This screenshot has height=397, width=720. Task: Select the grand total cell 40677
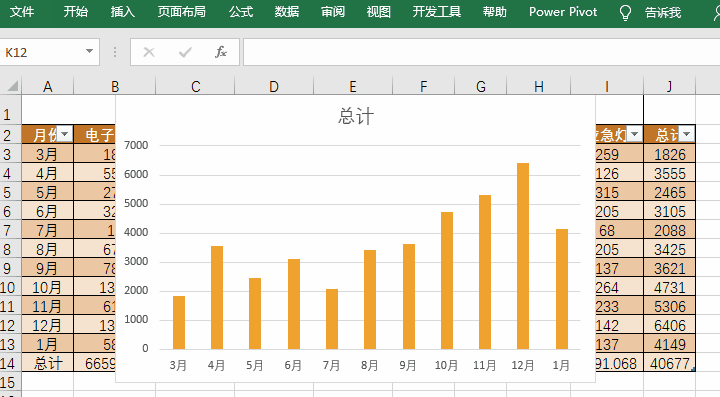[x=669, y=363]
